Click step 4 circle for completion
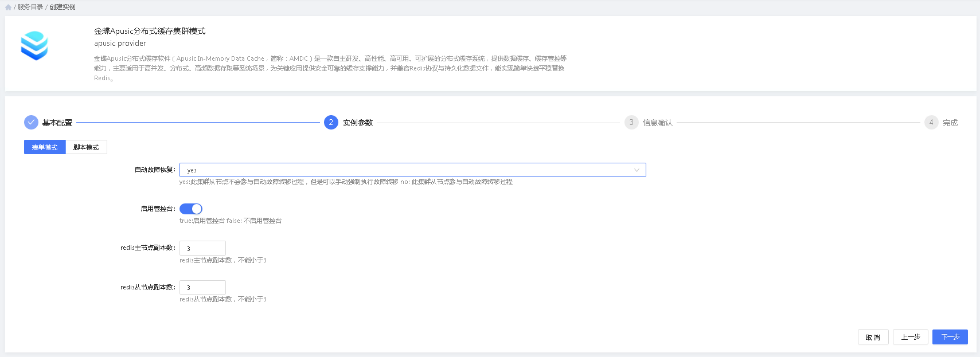The width and height of the screenshot is (980, 357). click(x=931, y=123)
